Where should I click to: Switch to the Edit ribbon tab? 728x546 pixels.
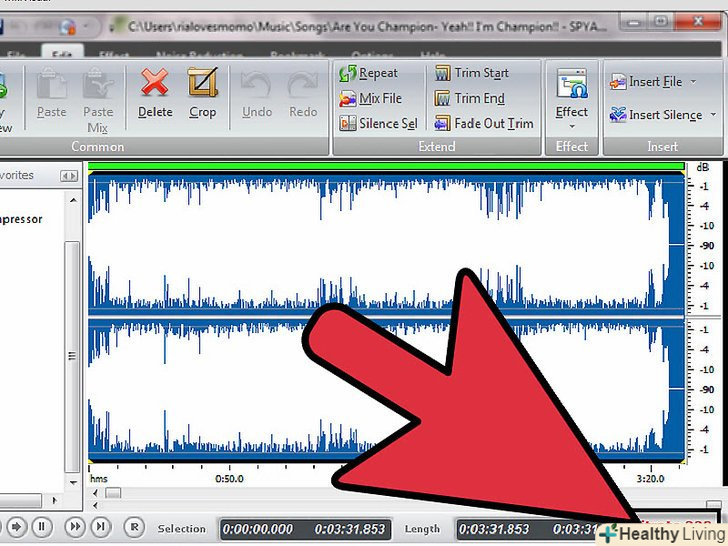tap(62, 53)
